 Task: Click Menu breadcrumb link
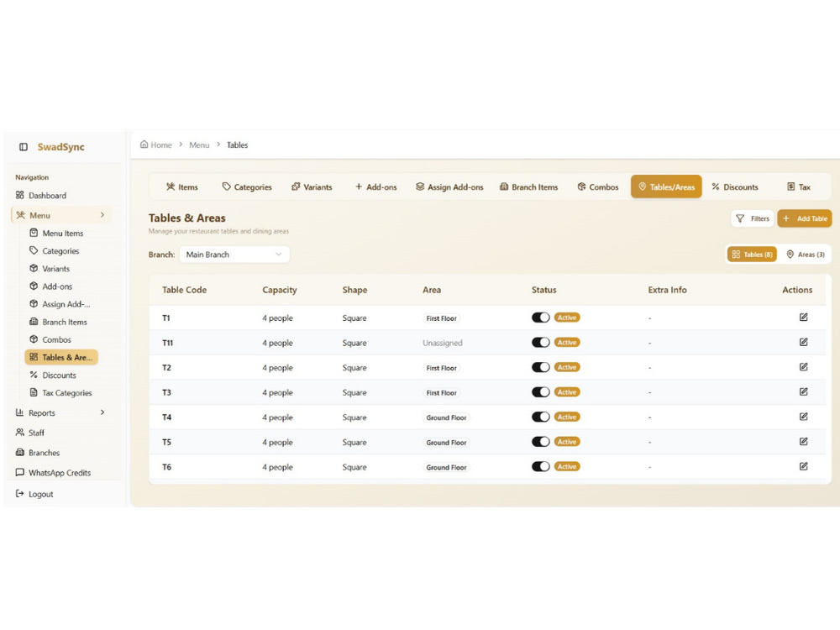(199, 144)
